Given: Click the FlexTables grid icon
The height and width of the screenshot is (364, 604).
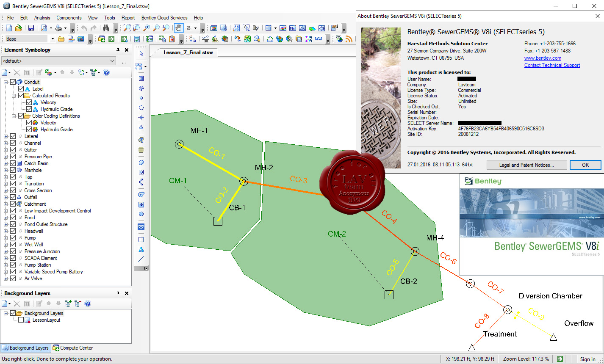Looking at the screenshot, I should (x=268, y=28).
